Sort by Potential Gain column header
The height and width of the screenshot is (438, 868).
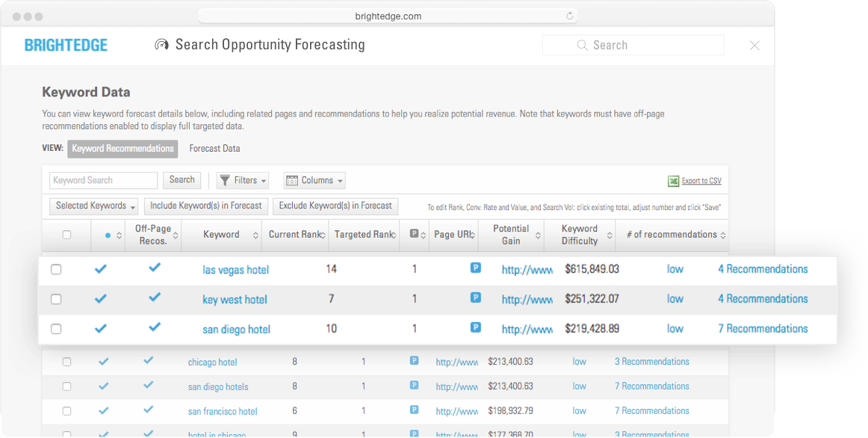(511, 235)
